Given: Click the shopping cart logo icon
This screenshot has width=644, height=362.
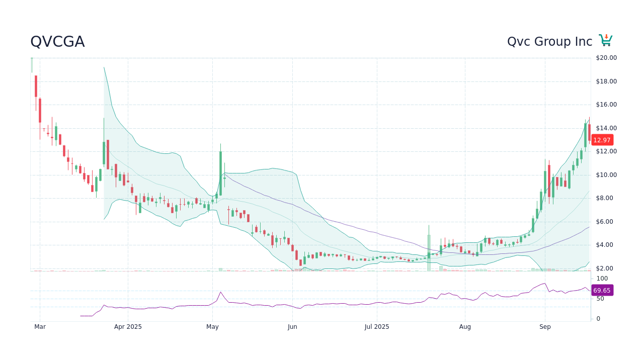Looking at the screenshot, I should [606, 41].
